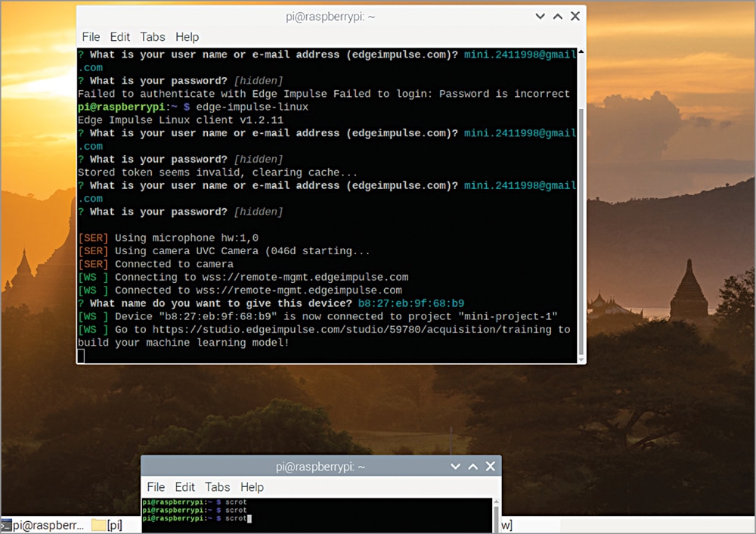Open Edit menu in the upper terminal
Viewport: 756px width, 534px height.
(x=119, y=37)
